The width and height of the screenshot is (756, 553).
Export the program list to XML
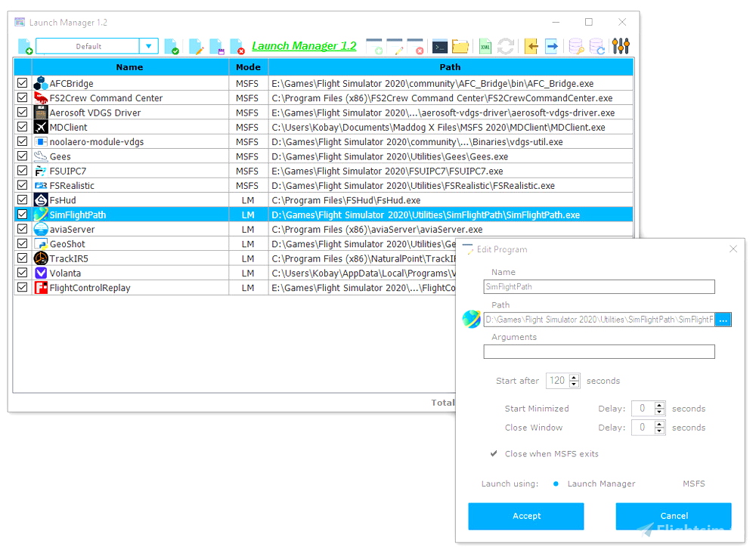[x=484, y=46]
